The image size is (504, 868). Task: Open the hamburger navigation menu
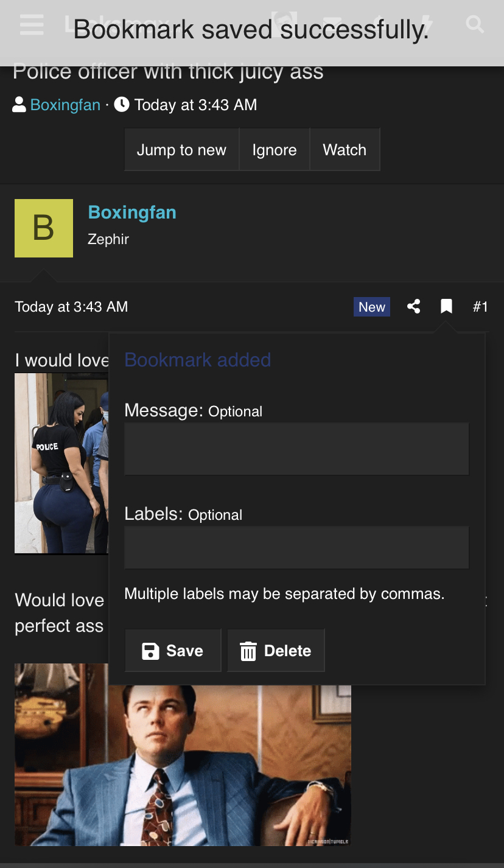point(32,25)
